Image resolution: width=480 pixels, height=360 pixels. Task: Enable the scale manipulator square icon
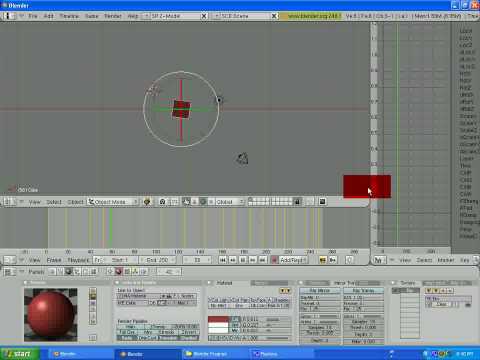(x=211, y=202)
